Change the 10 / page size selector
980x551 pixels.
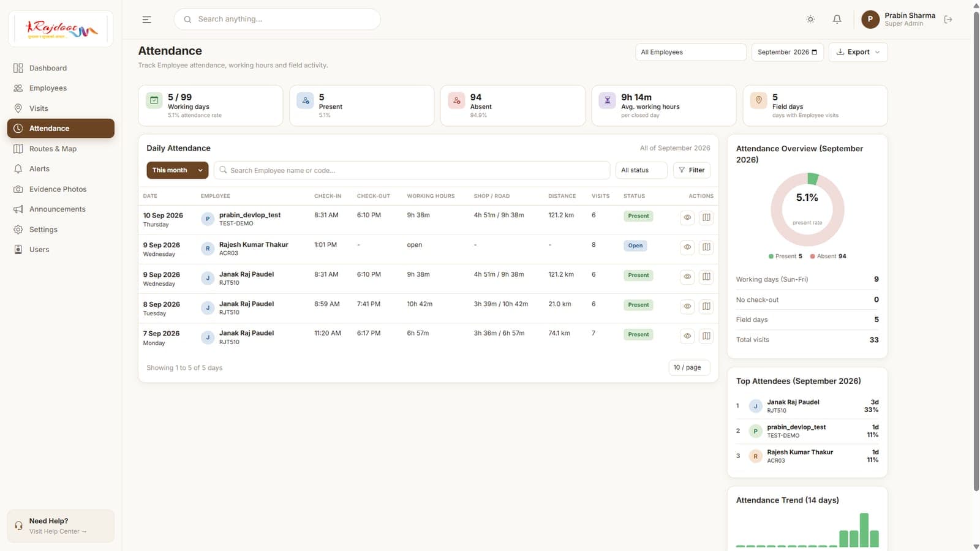[689, 367]
